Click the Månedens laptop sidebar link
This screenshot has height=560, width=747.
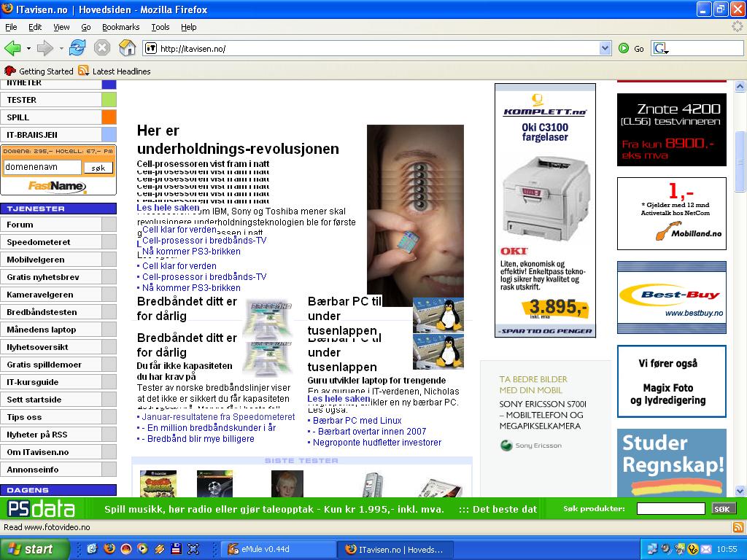(x=58, y=330)
